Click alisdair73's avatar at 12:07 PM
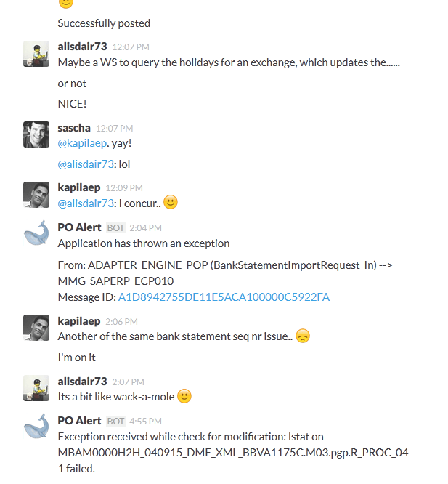Viewport: 448px width, 484px height. (x=36, y=54)
